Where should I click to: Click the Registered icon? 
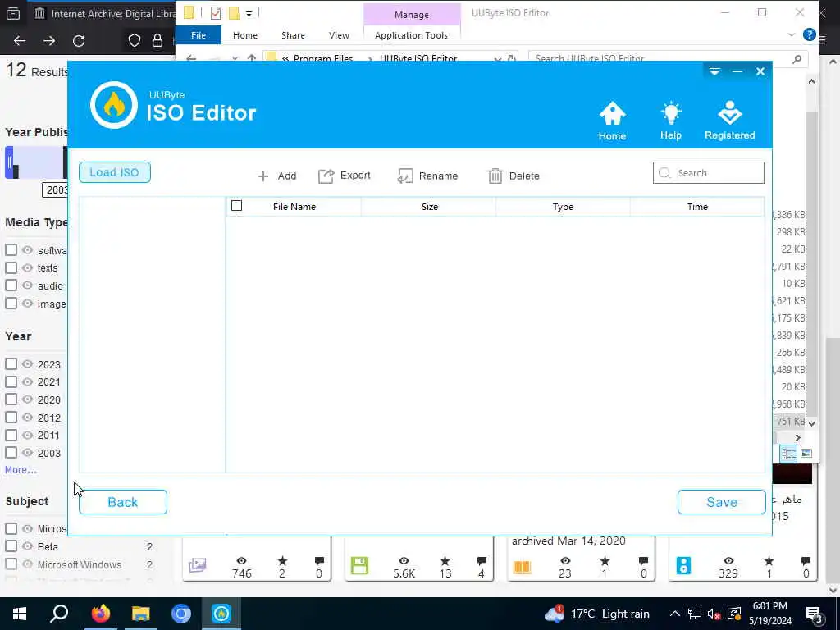point(729,112)
